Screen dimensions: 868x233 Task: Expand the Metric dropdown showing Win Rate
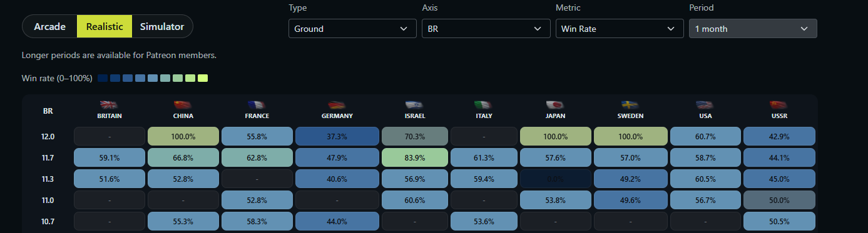[x=620, y=29]
